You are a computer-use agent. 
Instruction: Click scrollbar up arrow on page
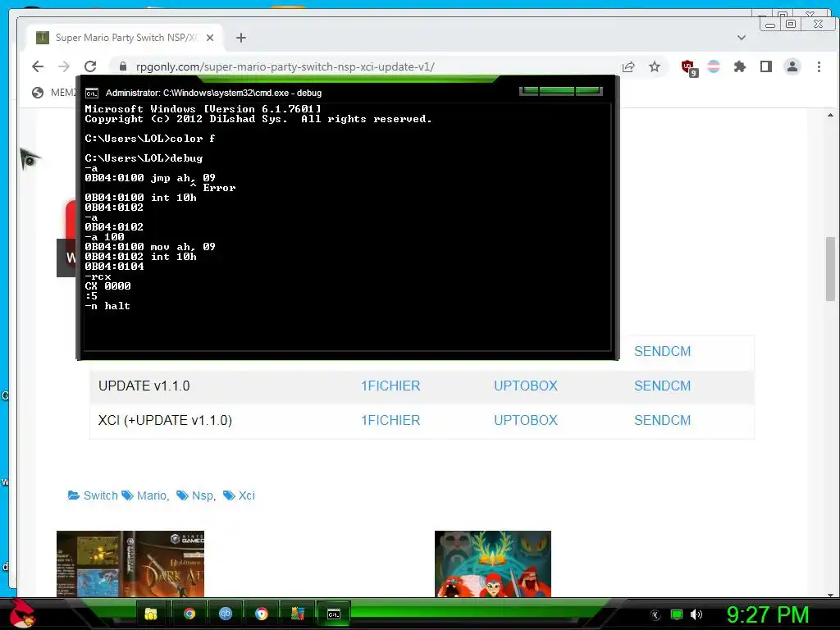[x=830, y=115]
